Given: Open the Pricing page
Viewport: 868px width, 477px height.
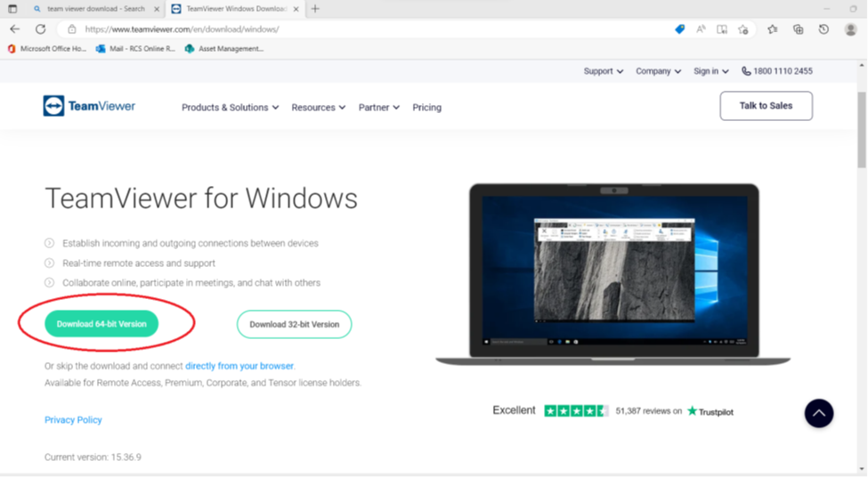Looking at the screenshot, I should coord(426,108).
